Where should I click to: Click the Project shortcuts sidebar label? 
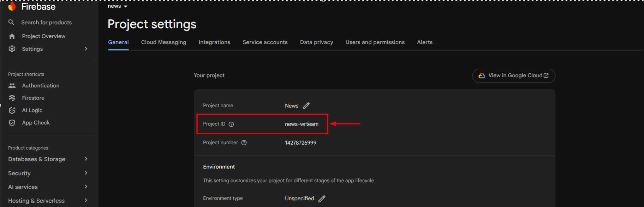26,74
